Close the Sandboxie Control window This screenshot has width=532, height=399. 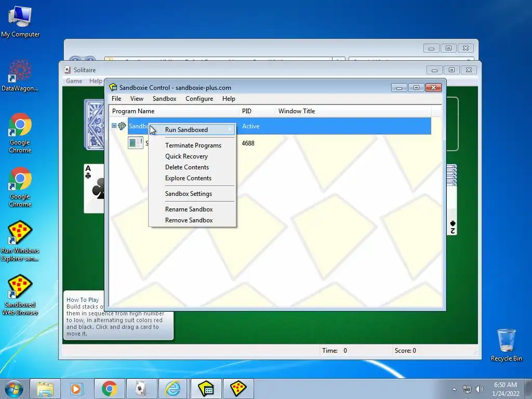(x=433, y=87)
